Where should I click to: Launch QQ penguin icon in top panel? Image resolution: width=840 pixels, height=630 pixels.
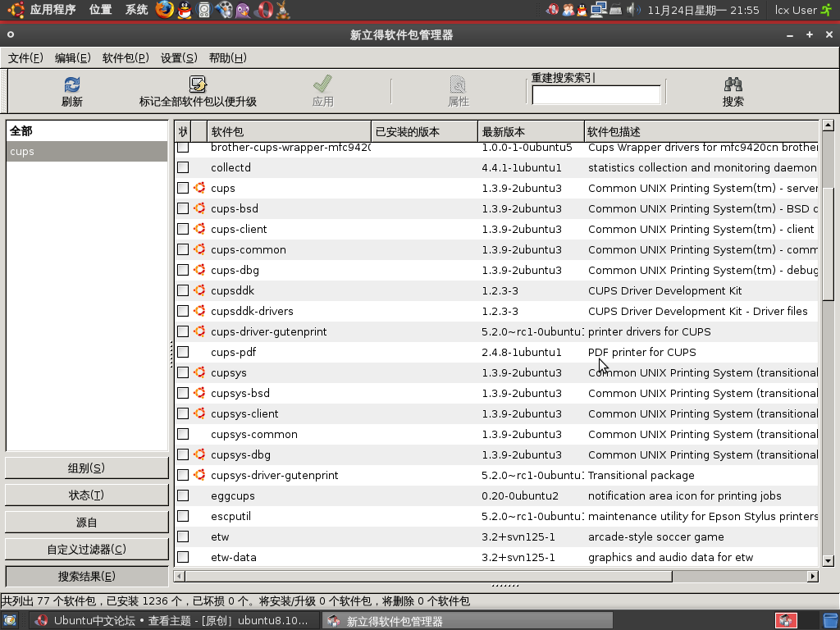point(185,10)
